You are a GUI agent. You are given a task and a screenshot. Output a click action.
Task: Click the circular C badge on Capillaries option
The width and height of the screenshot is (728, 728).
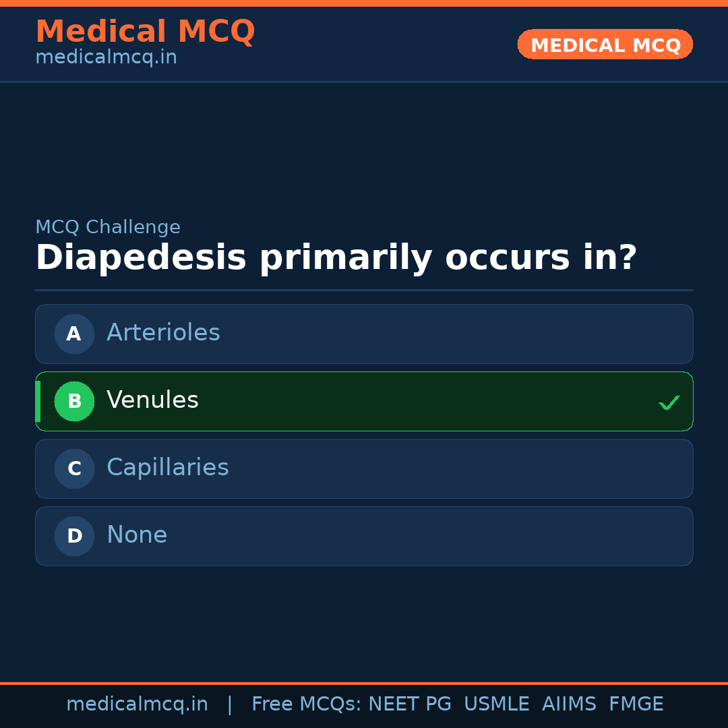[74, 468]
